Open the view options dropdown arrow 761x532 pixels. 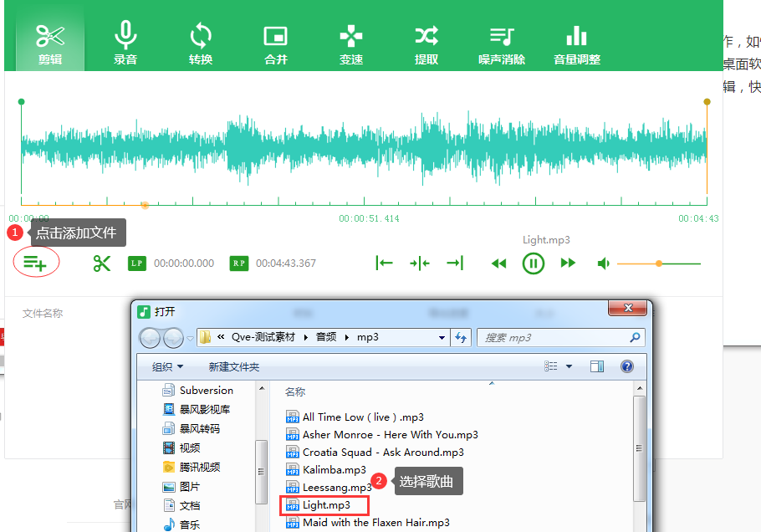[x=569, y=366]
